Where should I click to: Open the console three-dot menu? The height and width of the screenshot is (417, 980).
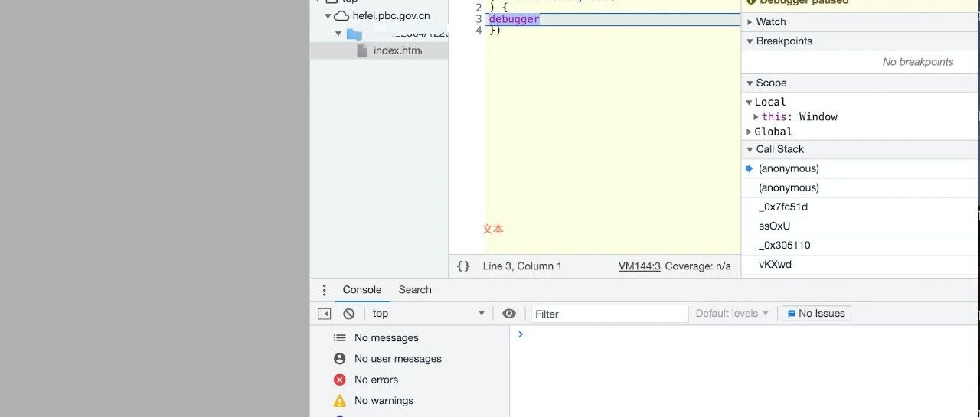pyautogui.click(x=324, y=290)
